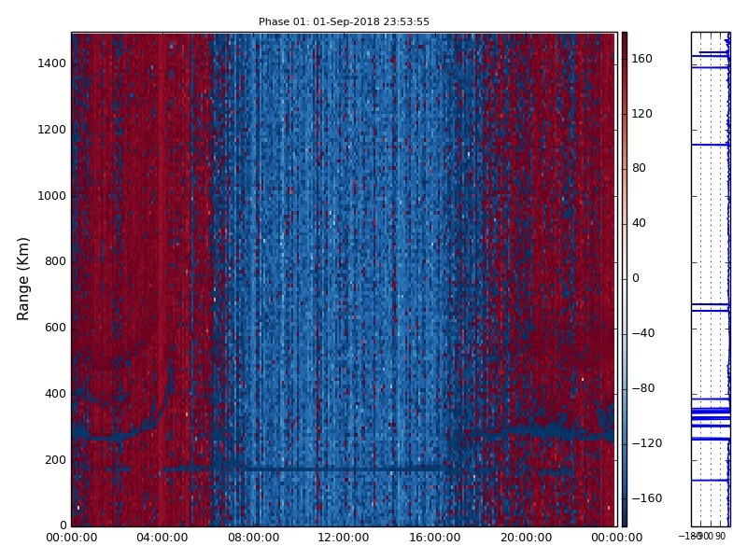
Task: Click the colorbar label −120
Action: click(x=644, y=443)
